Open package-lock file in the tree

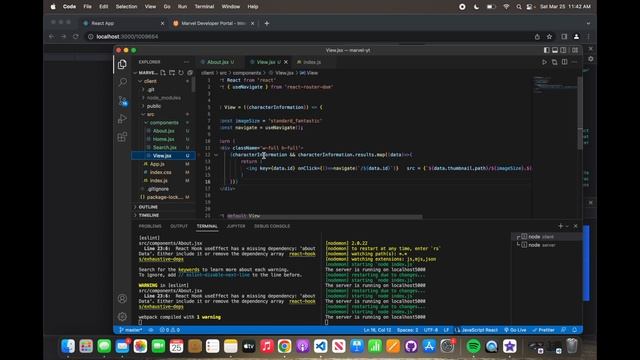click(x=163, y=197)
